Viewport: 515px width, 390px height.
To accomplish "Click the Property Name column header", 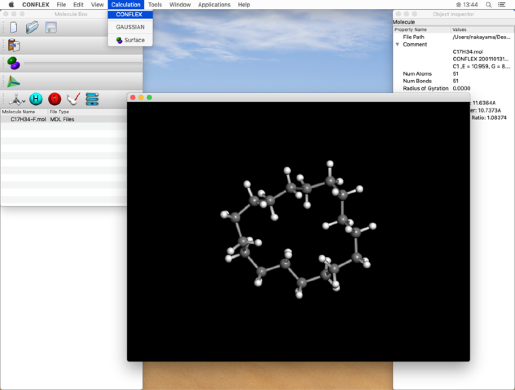I will (411, 30).
